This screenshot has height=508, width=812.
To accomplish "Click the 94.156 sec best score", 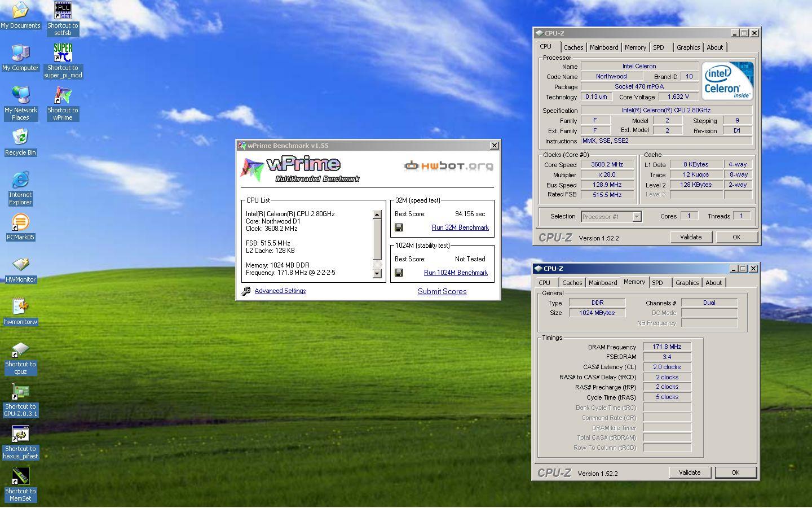I will [470, 214].
